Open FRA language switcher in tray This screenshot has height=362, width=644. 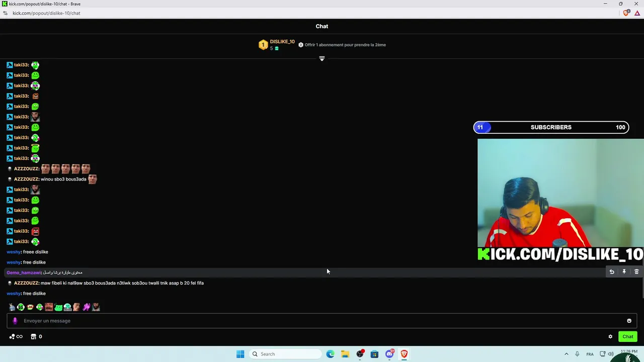coord(590,354)
